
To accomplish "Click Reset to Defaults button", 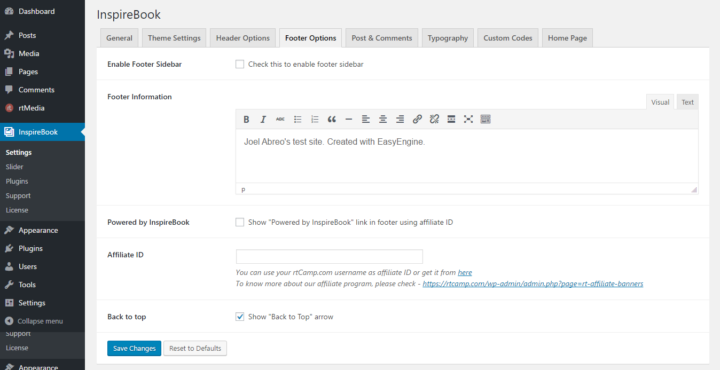I will point(195,348).
